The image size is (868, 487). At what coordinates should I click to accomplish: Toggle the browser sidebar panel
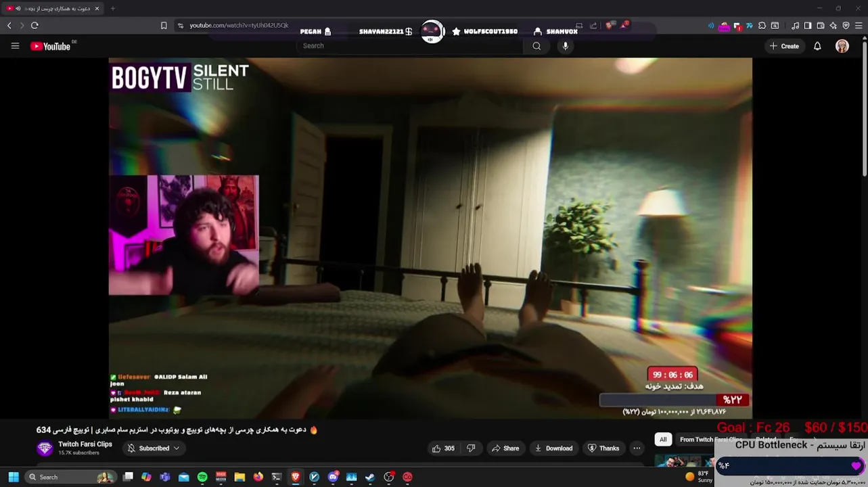[x=808, y=26]
